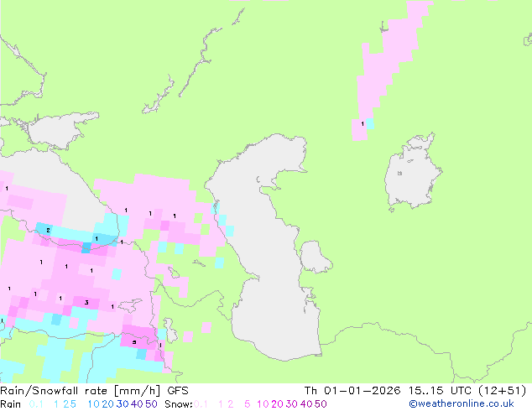Select the Snow legend value 5
The width and height of the screenshot is (532, 411).
pyautogui.click(x=247, y=404)
